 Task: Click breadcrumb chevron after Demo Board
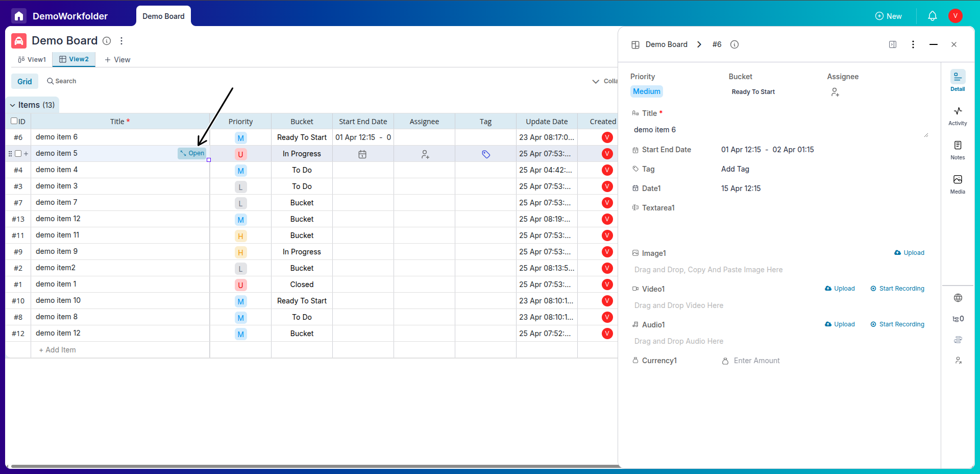pos(699,44)
